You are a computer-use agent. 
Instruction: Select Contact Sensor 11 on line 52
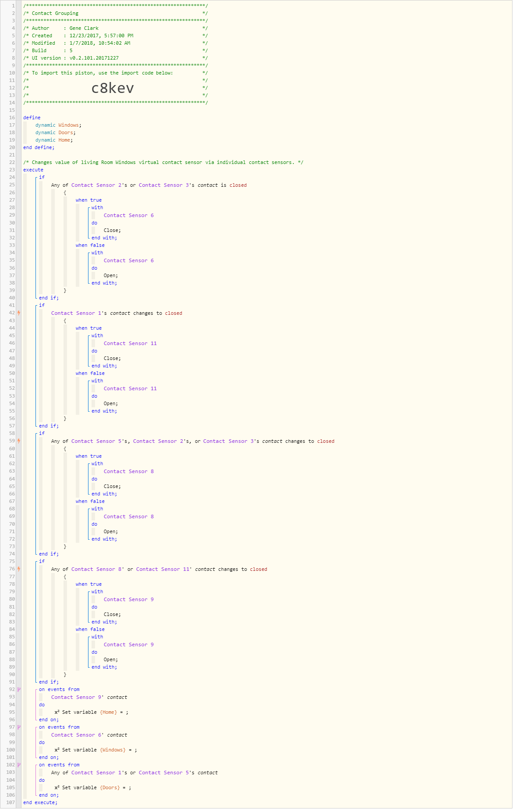(130, 388)
